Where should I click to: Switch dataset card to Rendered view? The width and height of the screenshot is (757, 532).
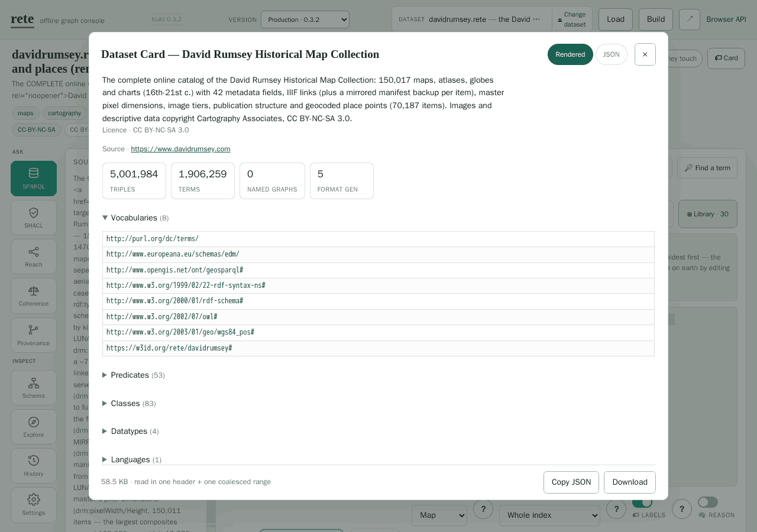coord(570,54)
